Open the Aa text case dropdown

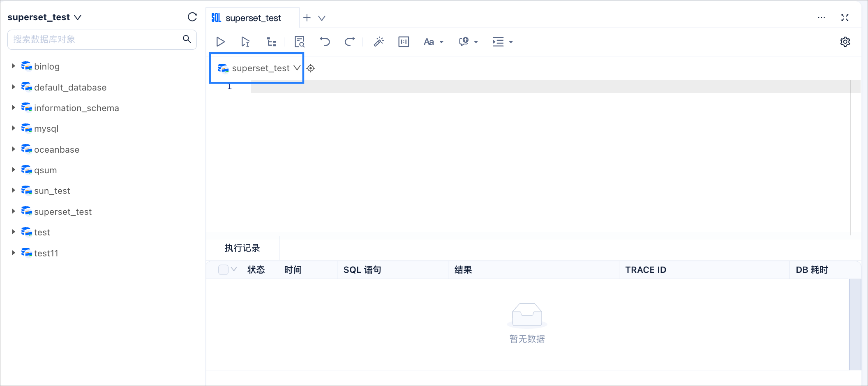click(433, 42)
